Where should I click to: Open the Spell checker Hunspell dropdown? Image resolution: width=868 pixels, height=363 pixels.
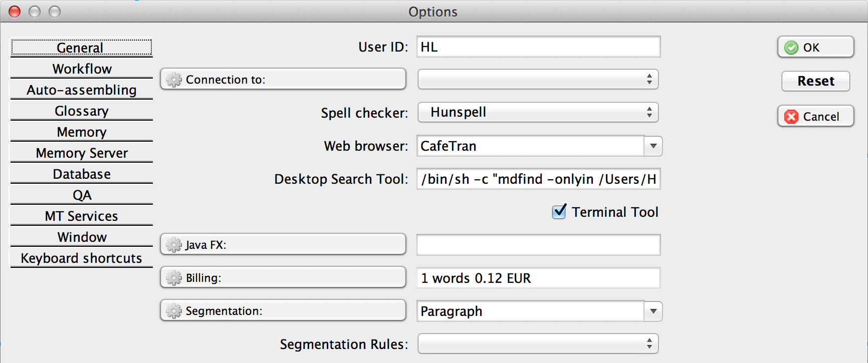pyautogui.click(x=538, y=112)
